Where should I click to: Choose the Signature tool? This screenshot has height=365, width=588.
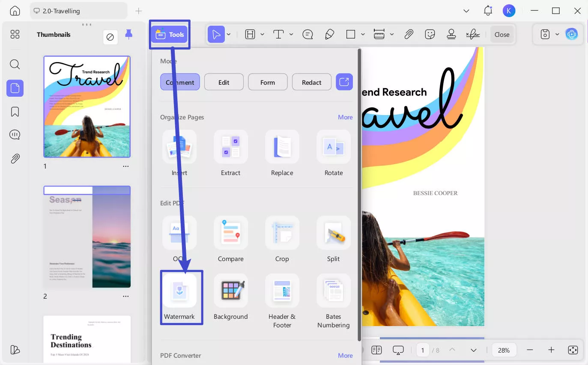pos(472,34)
